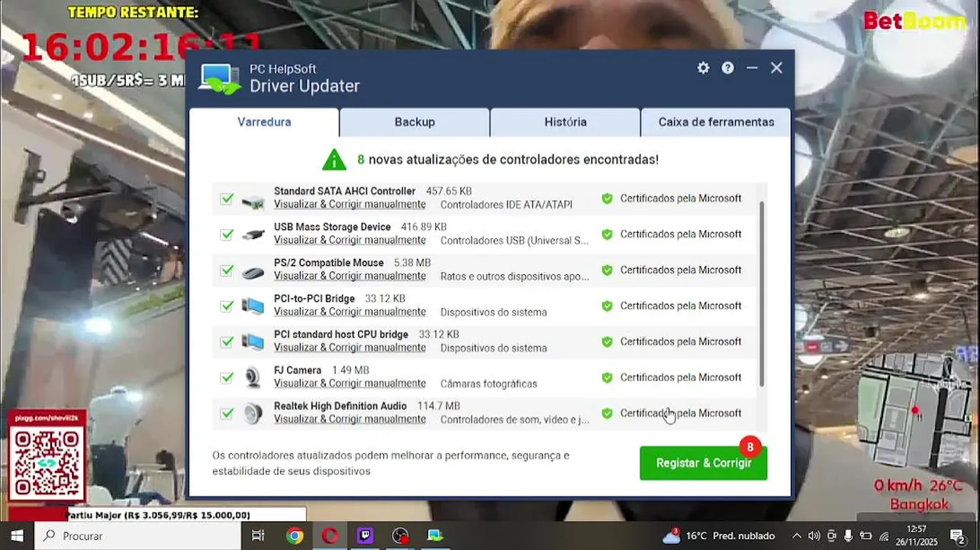The height and width of the screenshot is (550, 980).
Task: Switch to the Backup tab
Action: click(x=414, y=122)
